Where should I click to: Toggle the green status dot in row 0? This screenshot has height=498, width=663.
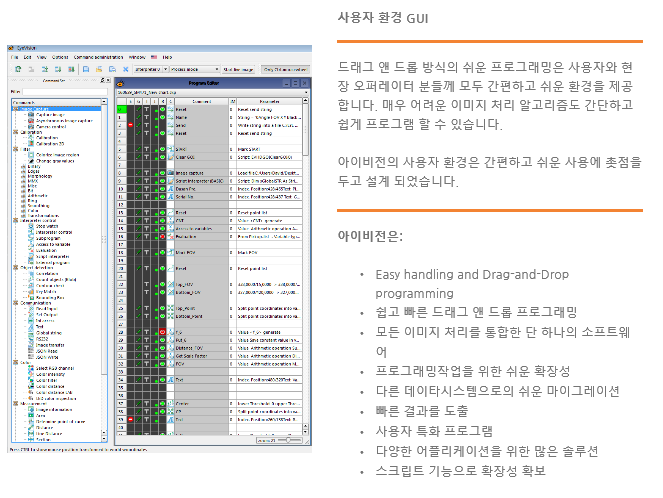[162, 107]
